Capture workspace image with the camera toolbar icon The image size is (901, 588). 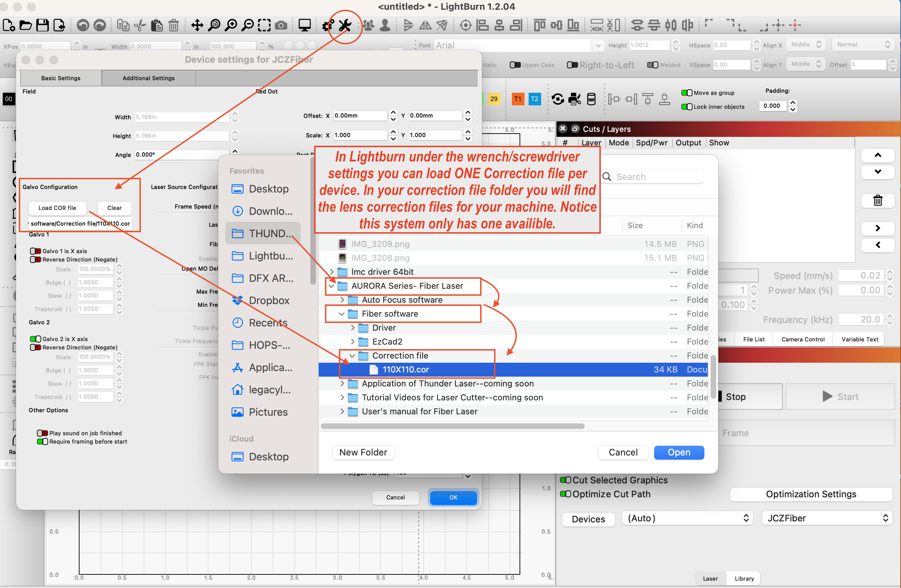[x=281, y=25]
